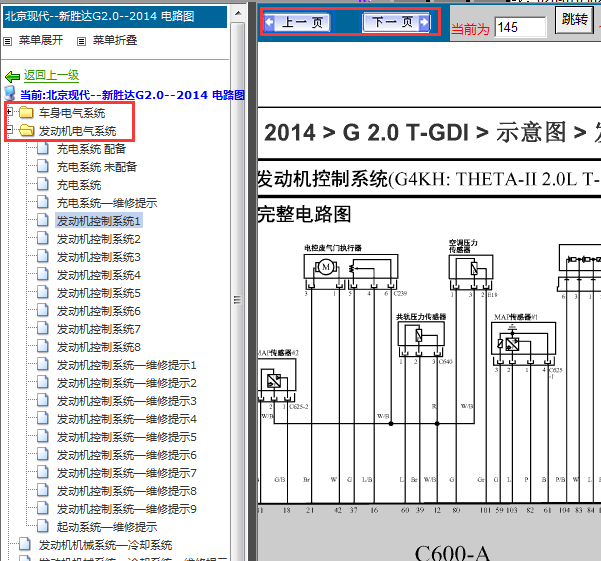The height and width of the screenshot is (561, 601).
Task: Open 发动机控制系统—维修提示9
Action: click(126, 509)
